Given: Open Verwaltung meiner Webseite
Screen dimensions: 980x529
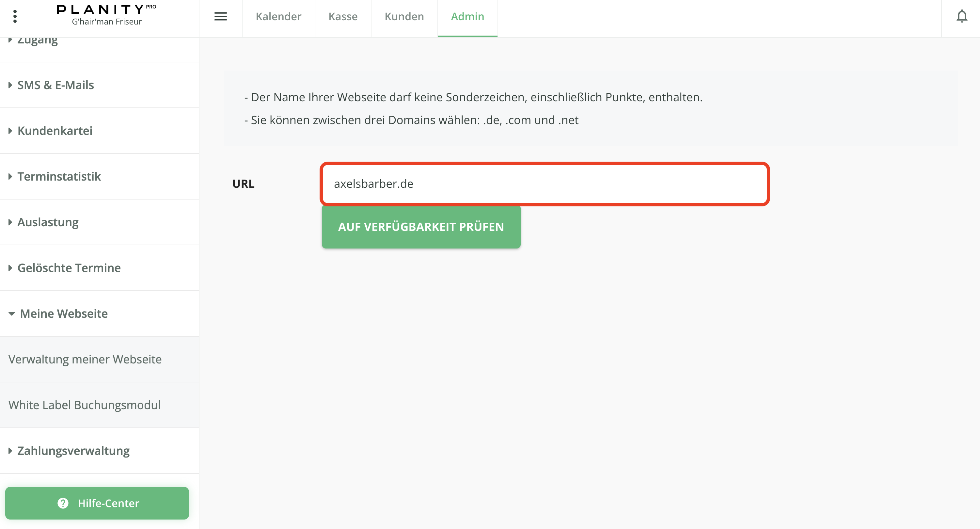Looking at the screenshot, I should (85, 359).
